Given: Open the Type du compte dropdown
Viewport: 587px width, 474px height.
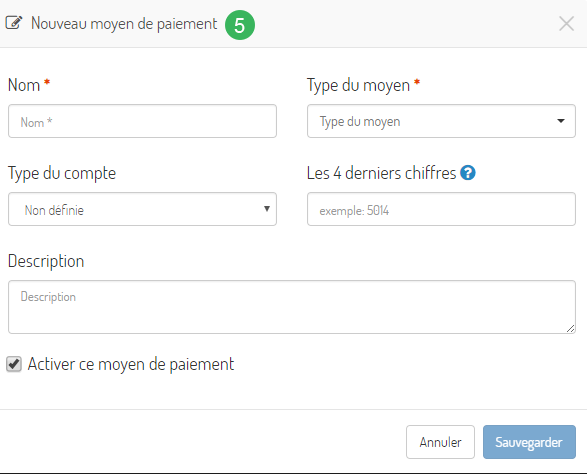Looking at the screenshot, I should pos(142,209).
